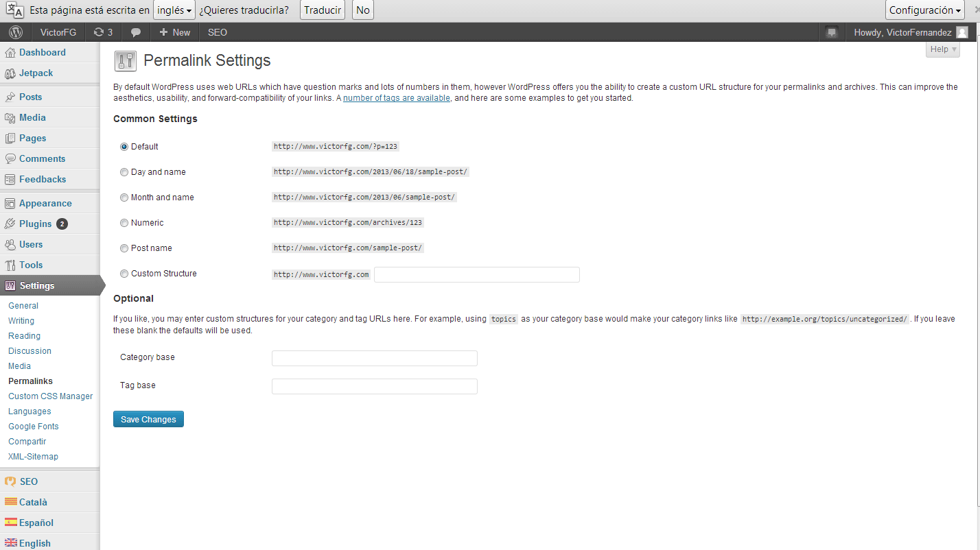Open the comments bubble in admin bar
The image size is (980, 550).
[136, 32]
